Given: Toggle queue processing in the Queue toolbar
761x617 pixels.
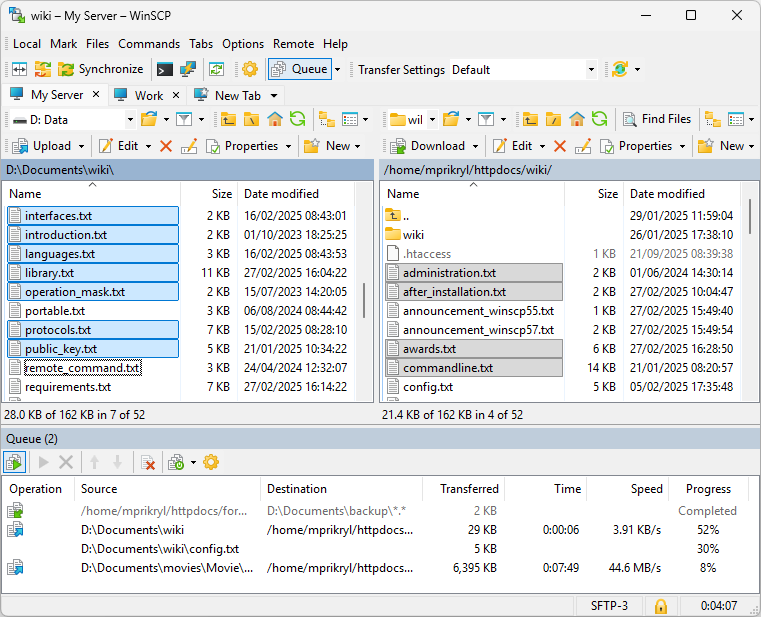Looking at the screenshot, I should click(15, 462).
